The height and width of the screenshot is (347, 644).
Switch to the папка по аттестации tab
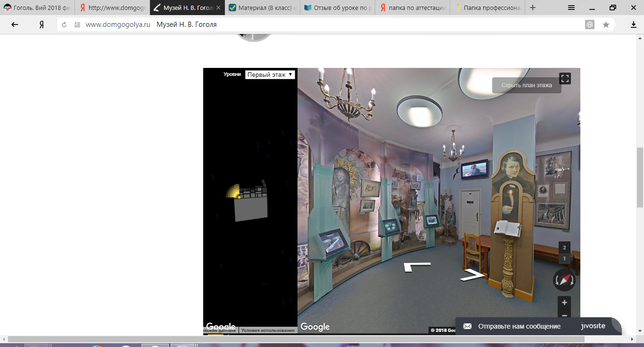(413, 8)
